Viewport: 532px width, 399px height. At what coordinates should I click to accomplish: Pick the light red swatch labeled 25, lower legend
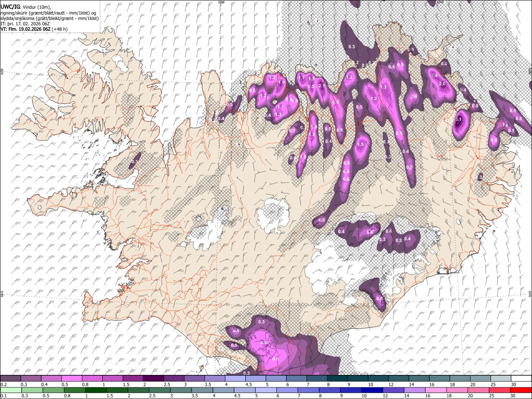[500, 390]
